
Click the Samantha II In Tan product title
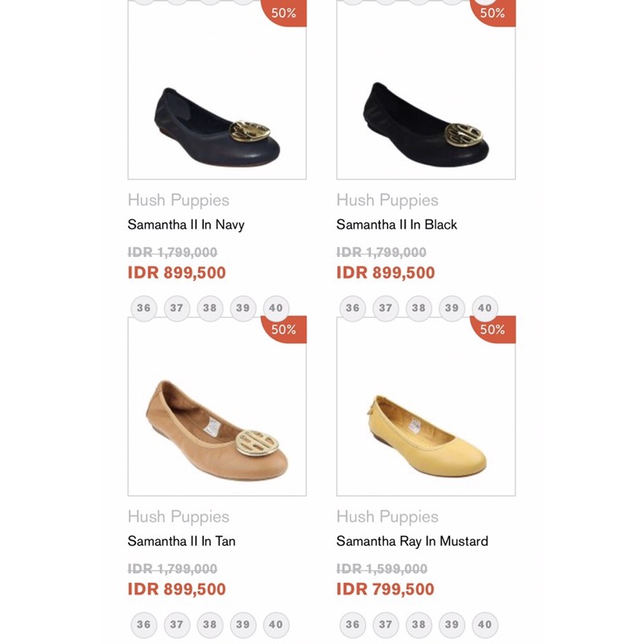(x=182, y=541)
